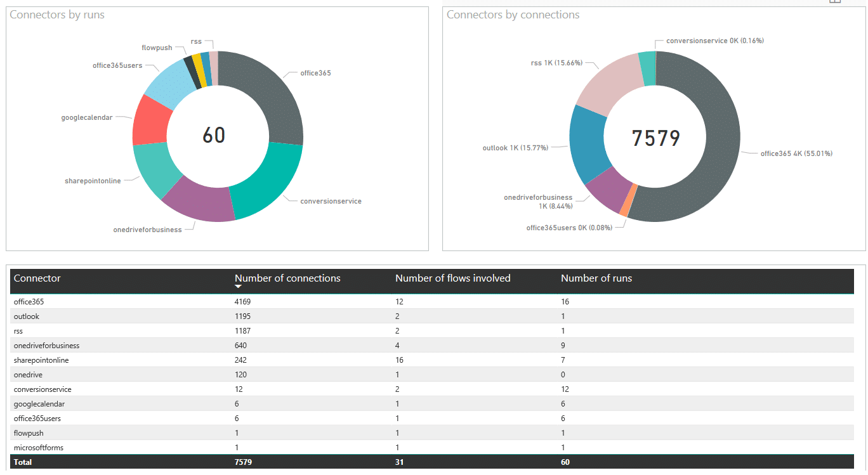Select microsoftforms row in connector table

click(x=431, y=448)
